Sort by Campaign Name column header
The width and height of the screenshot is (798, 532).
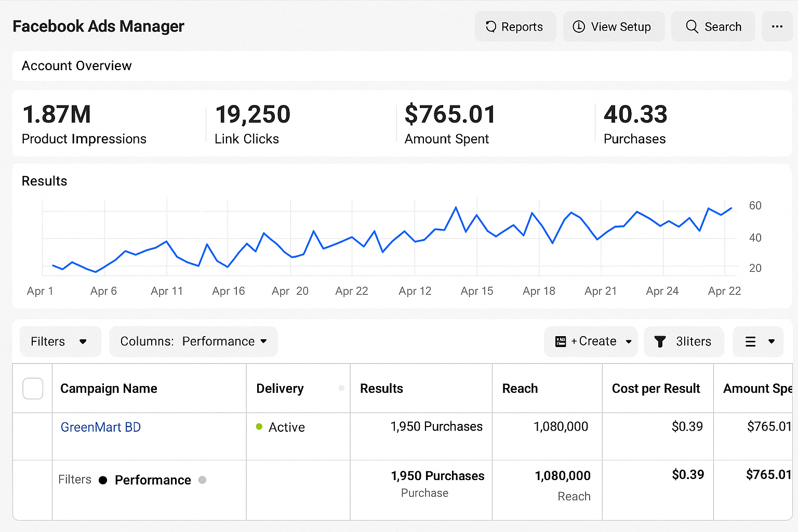click(x=109, y=389)
